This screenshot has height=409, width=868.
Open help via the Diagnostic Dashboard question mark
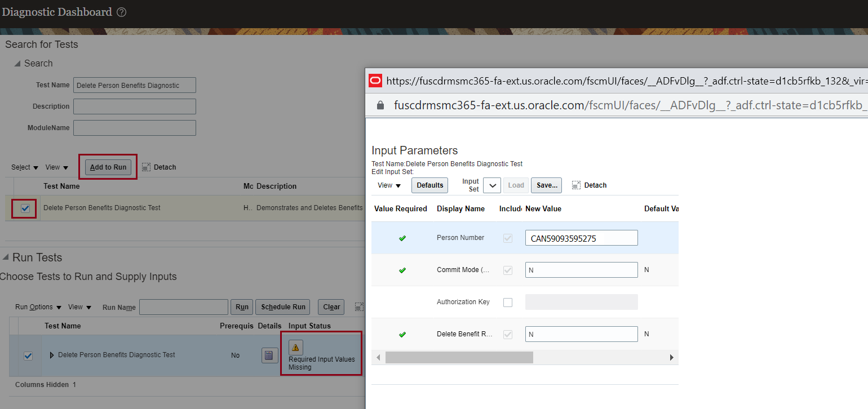[x=122, y=11]
